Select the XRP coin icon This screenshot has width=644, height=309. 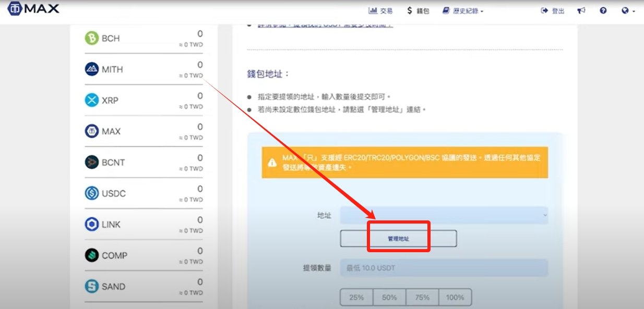click(x=92, y=101)
